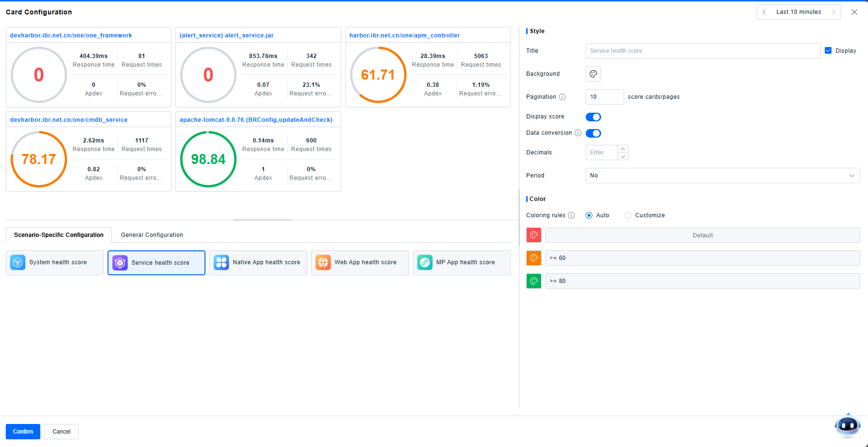Open the Background color palette picker
This screenshot has width=868, height=447.
[x=593, y=74]
